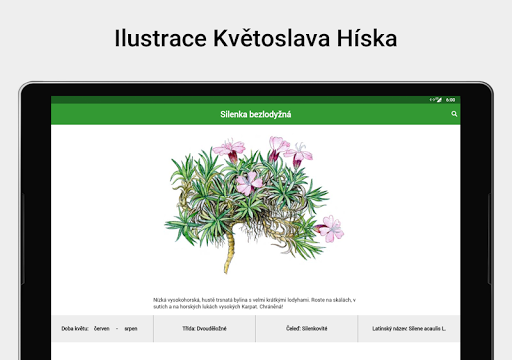Screen dimensions: 512x360
Task: Select the 'Silenka bezlodyžná' title in app bar
Action: click(x=256, y=114)
